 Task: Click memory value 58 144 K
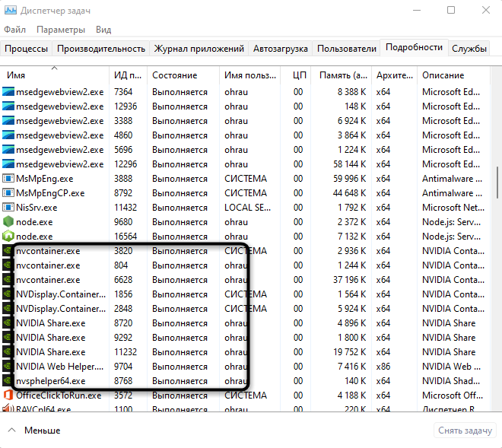(350, 164)
